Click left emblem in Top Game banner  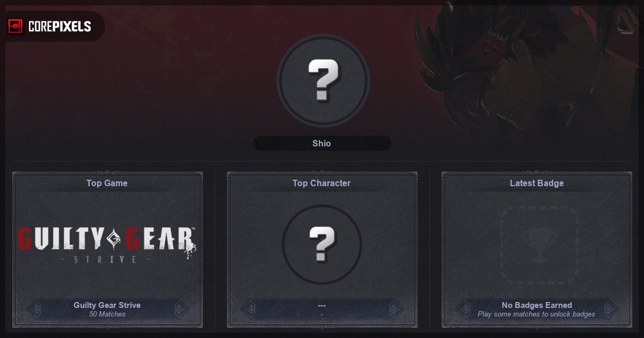pos(34,309)
